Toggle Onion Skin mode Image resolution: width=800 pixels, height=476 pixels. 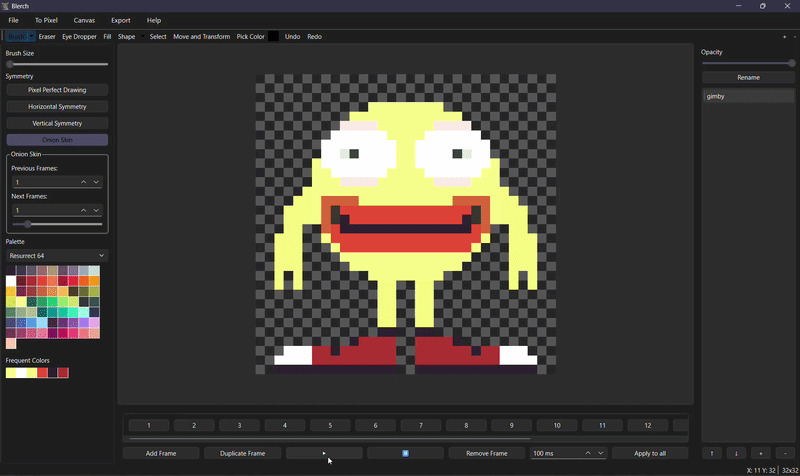[57, 140]
